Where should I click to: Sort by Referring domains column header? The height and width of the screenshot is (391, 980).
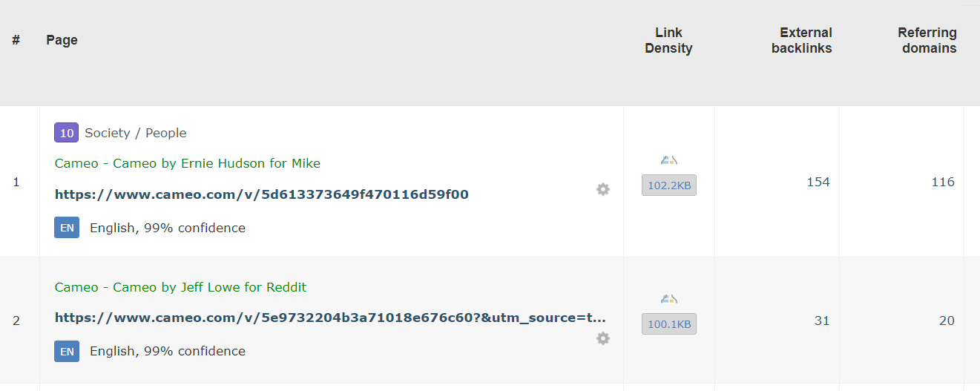[x=927, y=41]
